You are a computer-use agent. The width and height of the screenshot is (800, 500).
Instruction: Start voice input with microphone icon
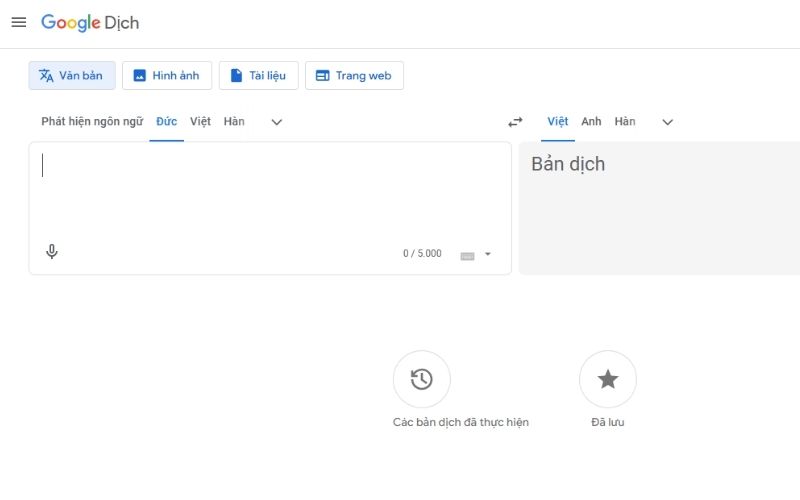52,252
